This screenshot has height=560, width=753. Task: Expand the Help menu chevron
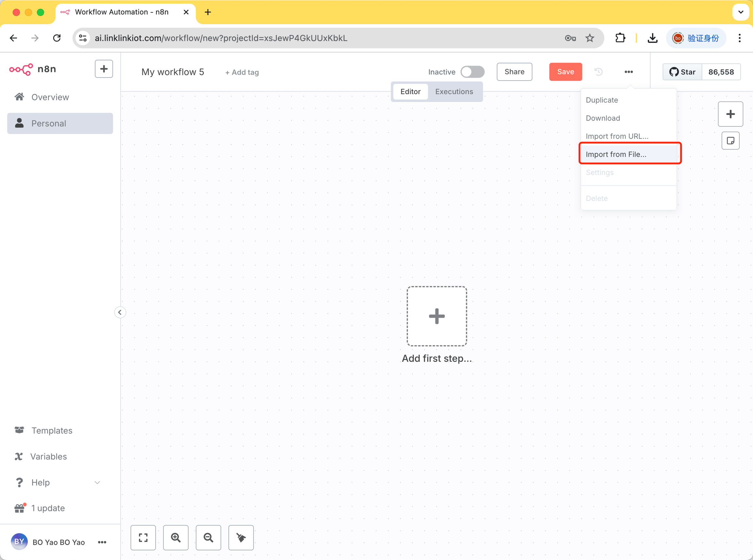tap(97, 482)
